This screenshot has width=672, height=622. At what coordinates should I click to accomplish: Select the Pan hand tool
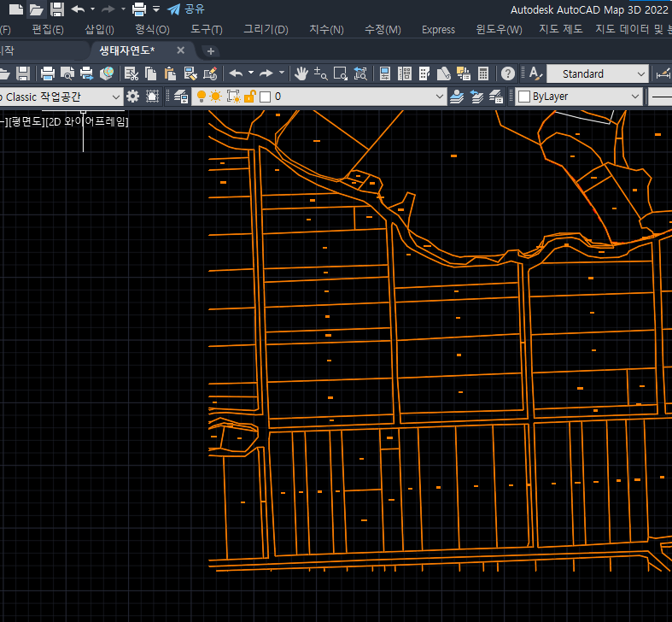pyautogui.click(x=301, y=74)
